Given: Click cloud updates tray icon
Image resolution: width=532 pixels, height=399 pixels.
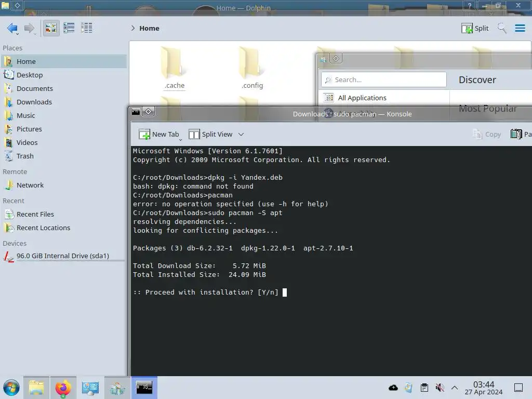Looking at the screenshot, I should click(x=393, y=388).
